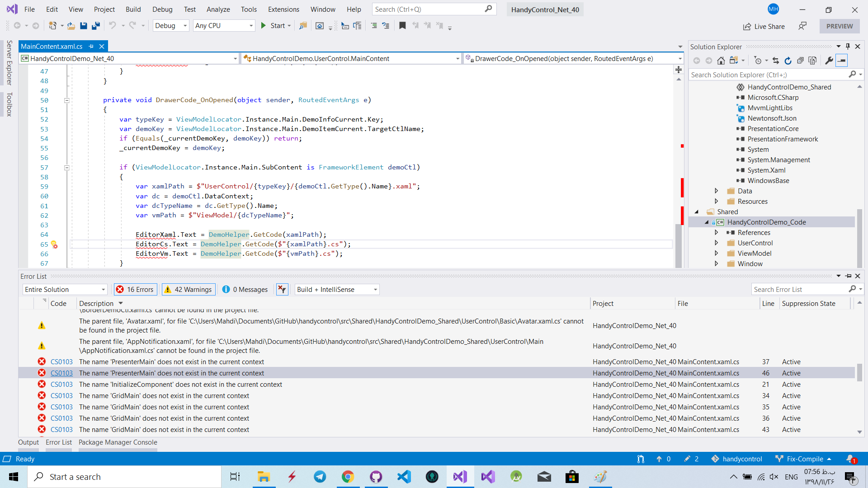Image resolution: width=868 pixels, height=488 pixels.
Task: Open Solution Explorer Properties wrench icon
Action: coord(829,61)
